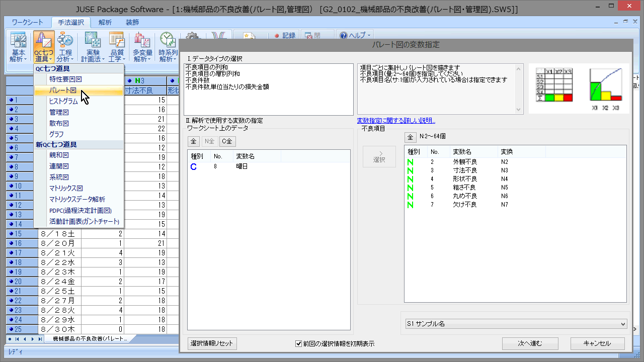
Task: Click the C全 variable filter button
Action: 227,141
